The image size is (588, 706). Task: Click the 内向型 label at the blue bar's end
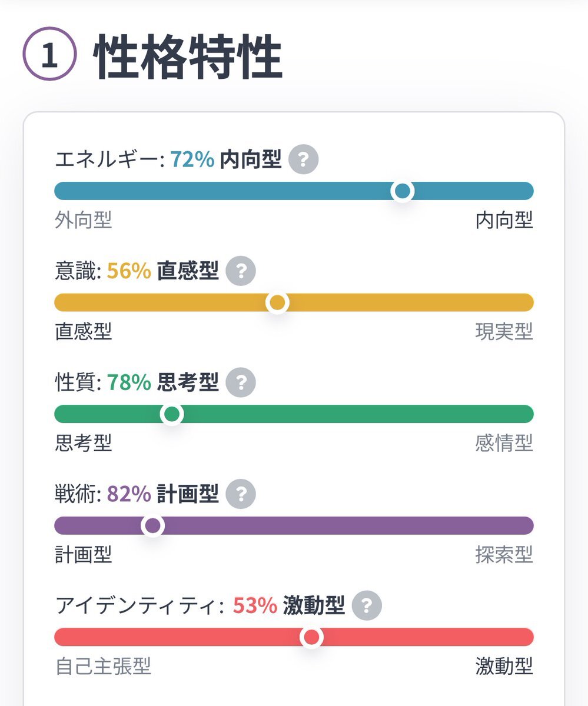pyautogui.click(x=504, y=221)
